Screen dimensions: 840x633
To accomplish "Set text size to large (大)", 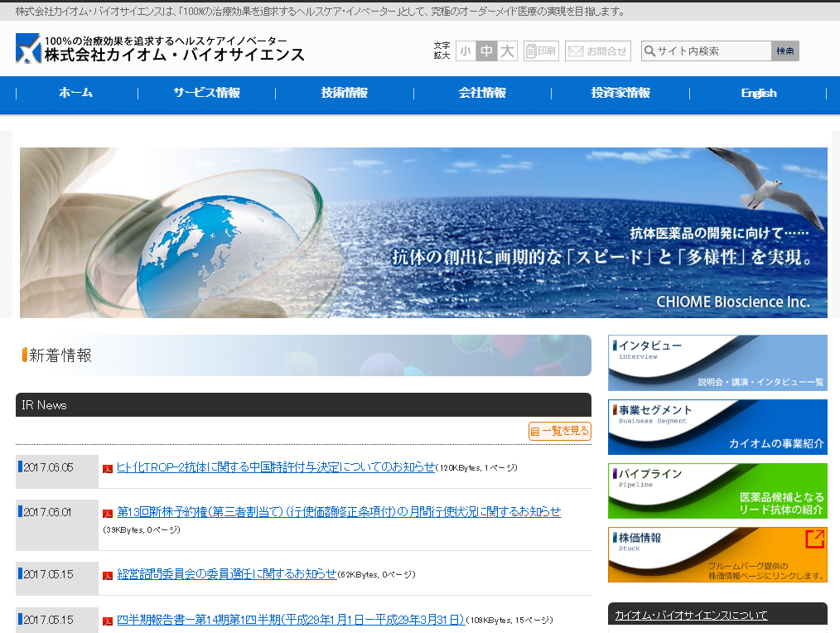I will pyautogui.click(x=507, y=51).
